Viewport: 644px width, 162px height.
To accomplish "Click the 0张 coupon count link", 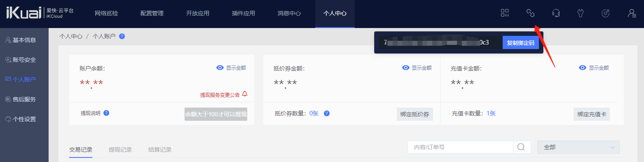I will (x=314, y=113).
